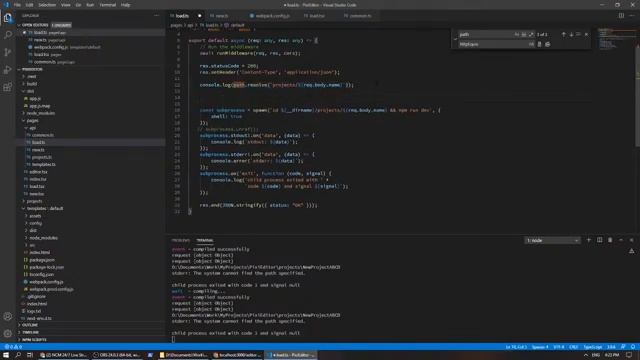Expand the Timeline section
The width and height of the screenshot is (640, 360).
[x=30, y=332]
